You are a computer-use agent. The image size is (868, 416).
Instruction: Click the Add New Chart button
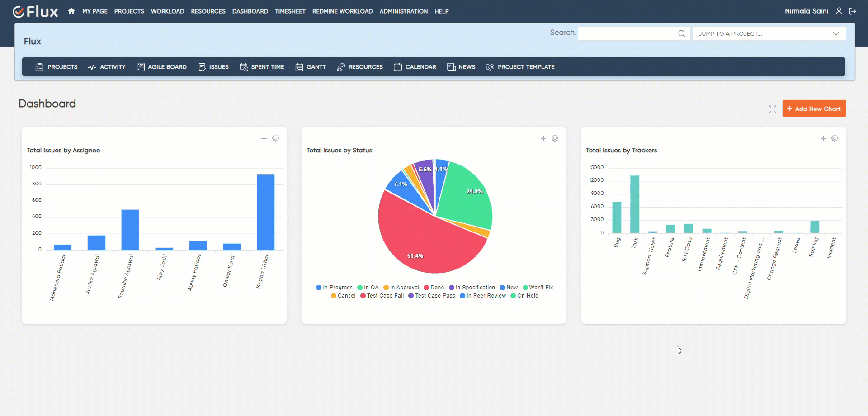click(814, 108)
